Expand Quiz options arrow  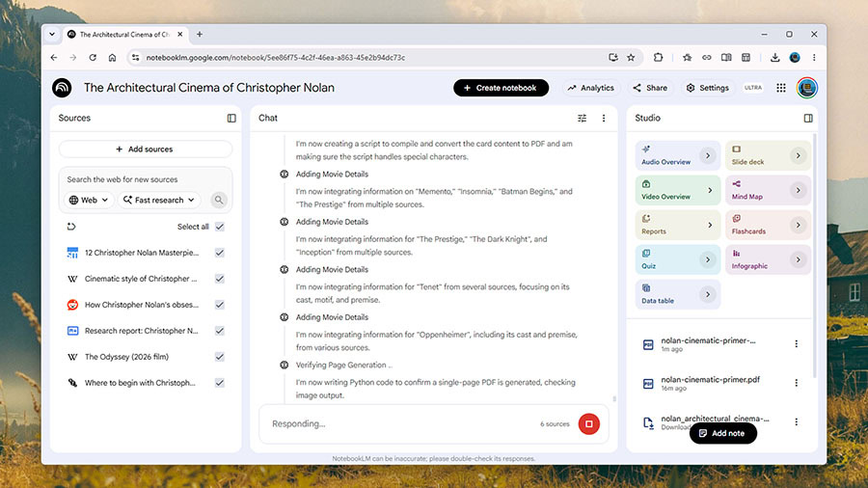click(x=708, y=259)
